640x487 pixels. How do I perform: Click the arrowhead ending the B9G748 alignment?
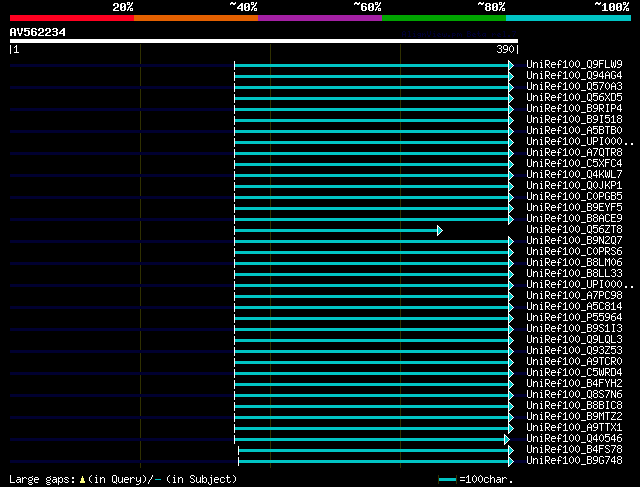coord(511,462)
